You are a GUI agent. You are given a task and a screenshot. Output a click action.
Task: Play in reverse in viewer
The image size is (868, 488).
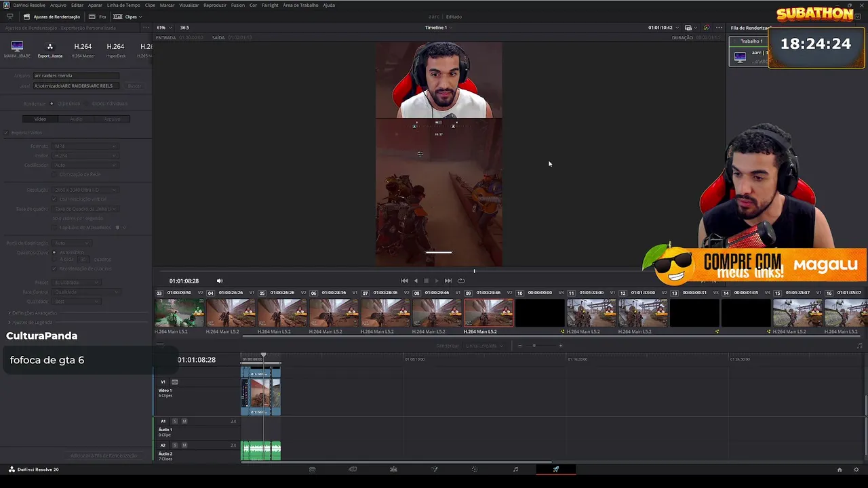click(x=416, y=281)
